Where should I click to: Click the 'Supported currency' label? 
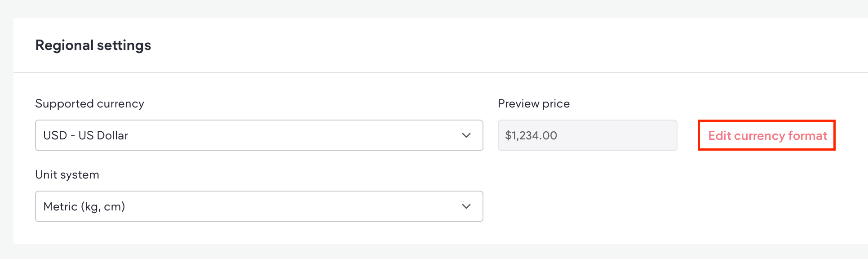pos(89,104)
